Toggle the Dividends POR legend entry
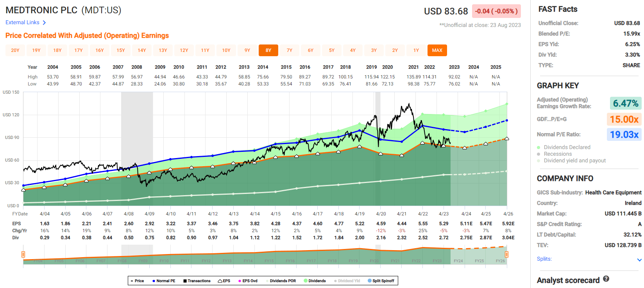The image size is (644, 288). 281,281
